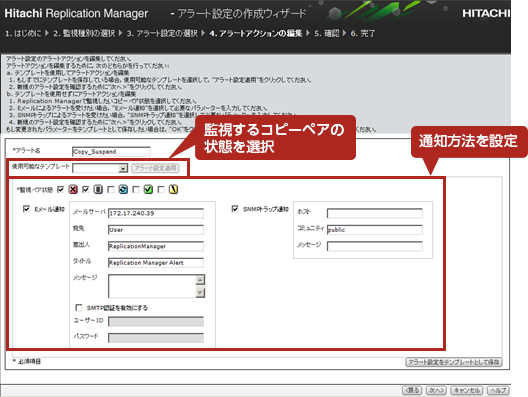Viewport: 528px width, 397px height.
Task: Click the gray suspend pair state icon
Action: [x=98, y=190]
